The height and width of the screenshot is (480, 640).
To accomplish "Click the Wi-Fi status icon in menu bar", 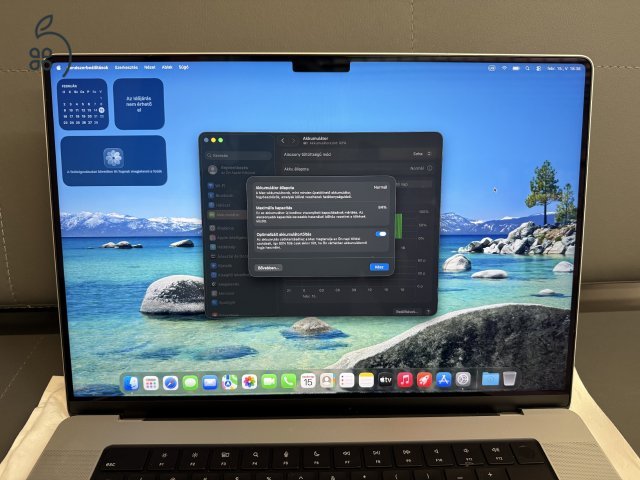I will (x=504, y=68).
